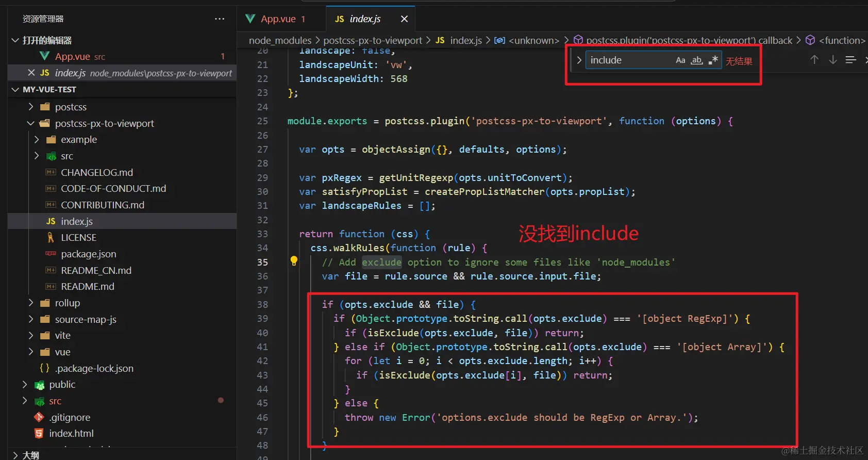Collapse the open editors section
The height and width of the screenshot is (460, 868).
(x=15, y=40)
